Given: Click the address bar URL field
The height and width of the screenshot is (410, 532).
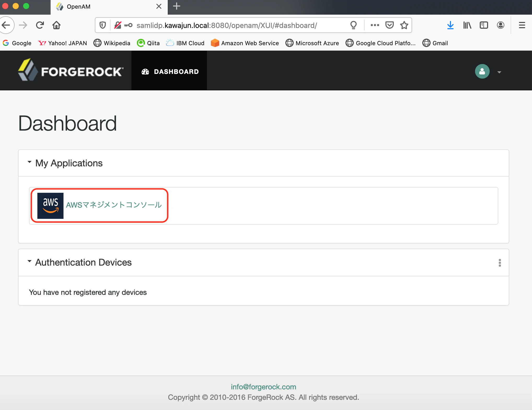Looking at the screenshot, I should [x=226, y=25].
